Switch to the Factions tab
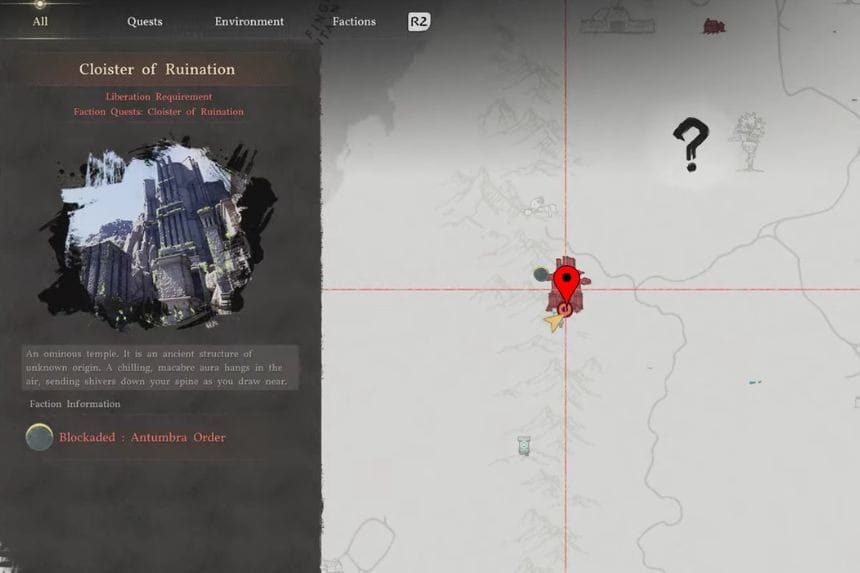 [354, 21]
